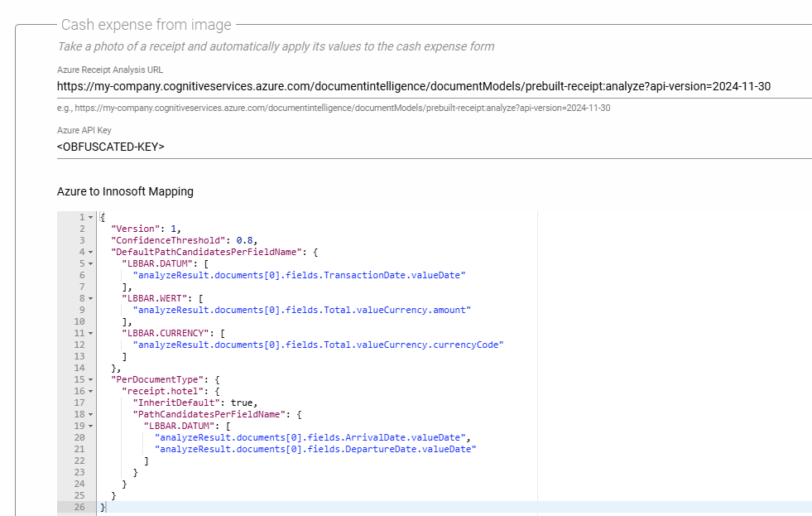This screenshot has width=812, height=516.
Task: Focus the Azure API Key field
Action: (414, 147)
